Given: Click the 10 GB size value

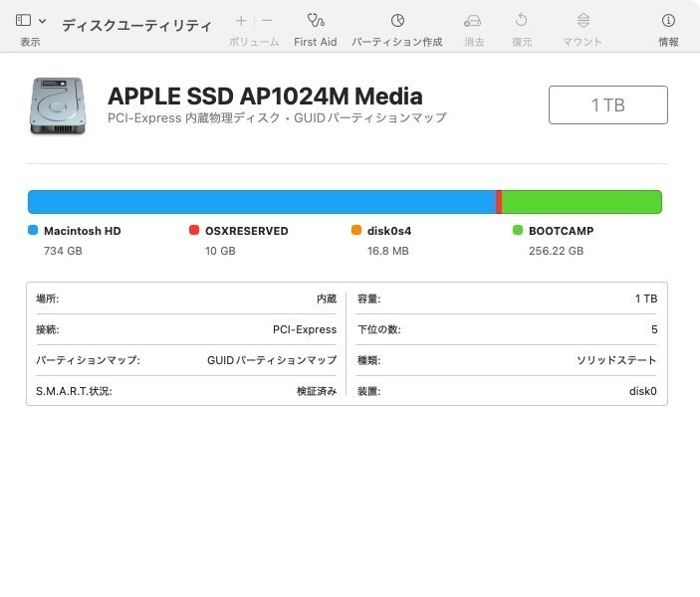Looking at the screenshot, I should pos(220,251).
